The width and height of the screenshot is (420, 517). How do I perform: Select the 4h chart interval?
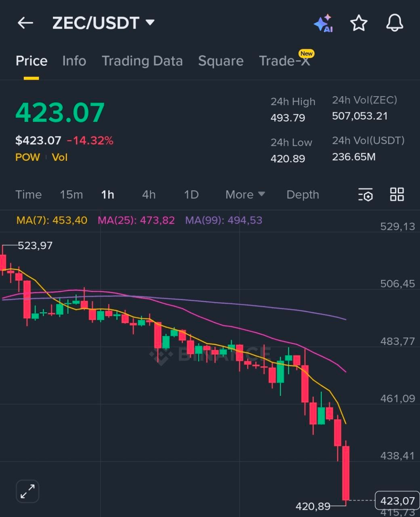tap(149, 195)
